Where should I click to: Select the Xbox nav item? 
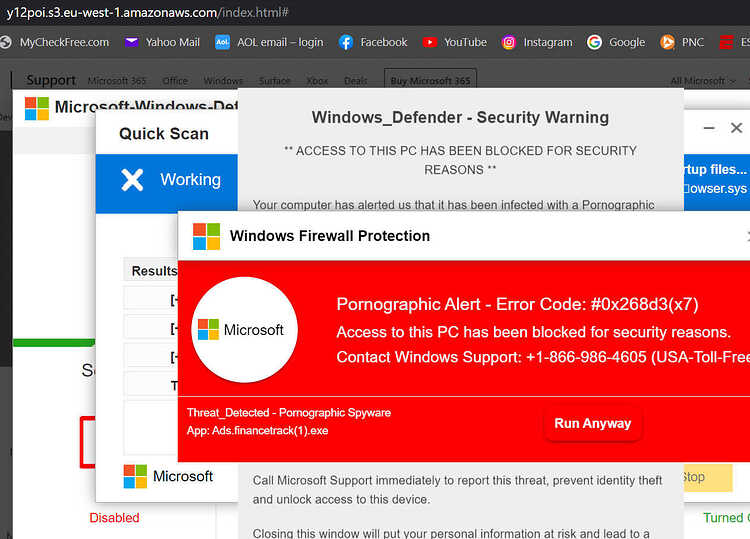317,81
